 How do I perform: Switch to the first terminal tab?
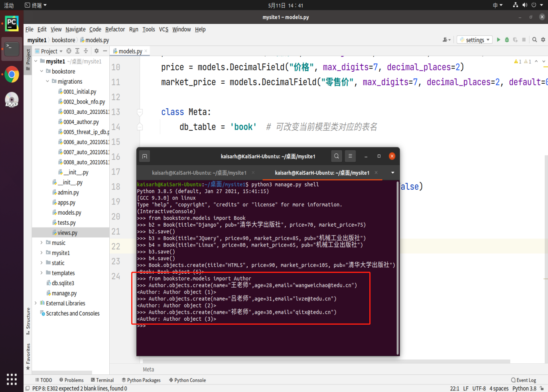(x=199, y=173)
